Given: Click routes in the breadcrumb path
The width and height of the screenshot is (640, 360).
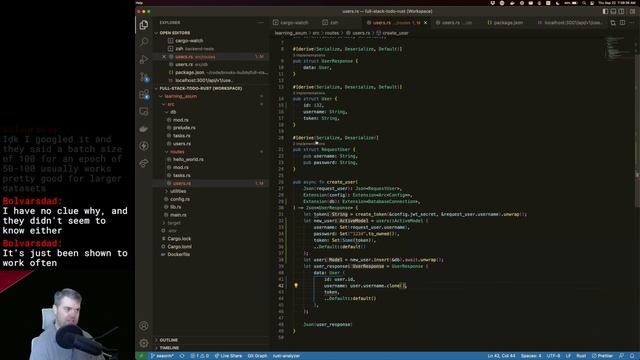Looking at the screenshot, I should tap(332, 33).
